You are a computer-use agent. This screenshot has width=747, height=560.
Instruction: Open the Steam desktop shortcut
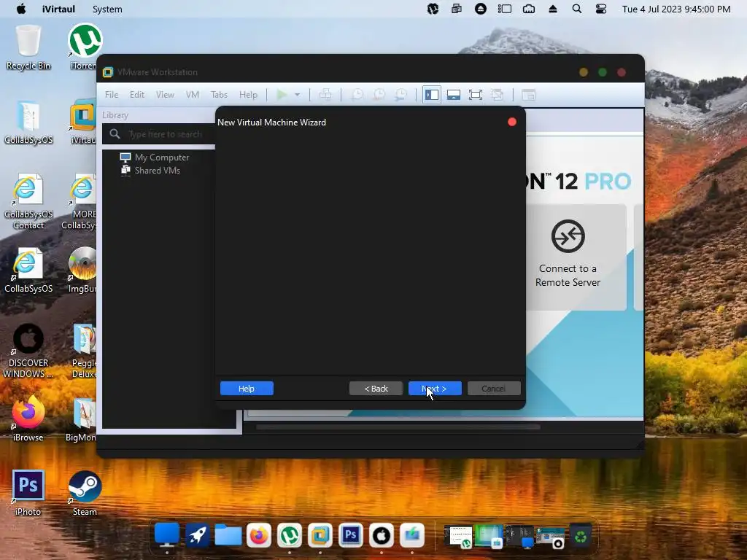(x=85, y=493)
